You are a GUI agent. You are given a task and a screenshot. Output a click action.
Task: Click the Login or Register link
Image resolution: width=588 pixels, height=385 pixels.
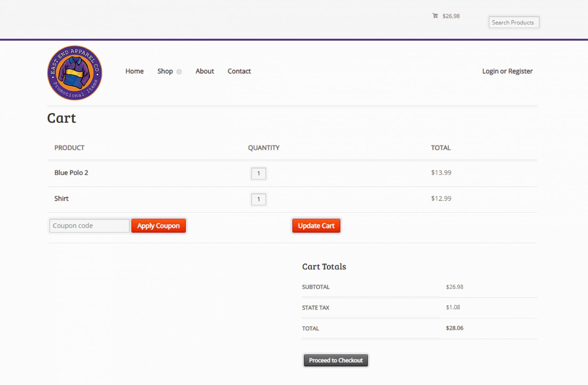(507, 71)
